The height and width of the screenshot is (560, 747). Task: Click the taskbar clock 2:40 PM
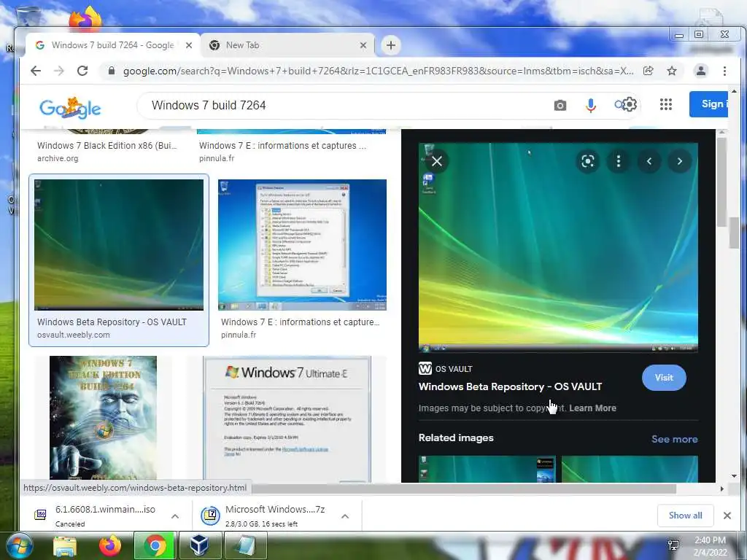click(711, 545)
